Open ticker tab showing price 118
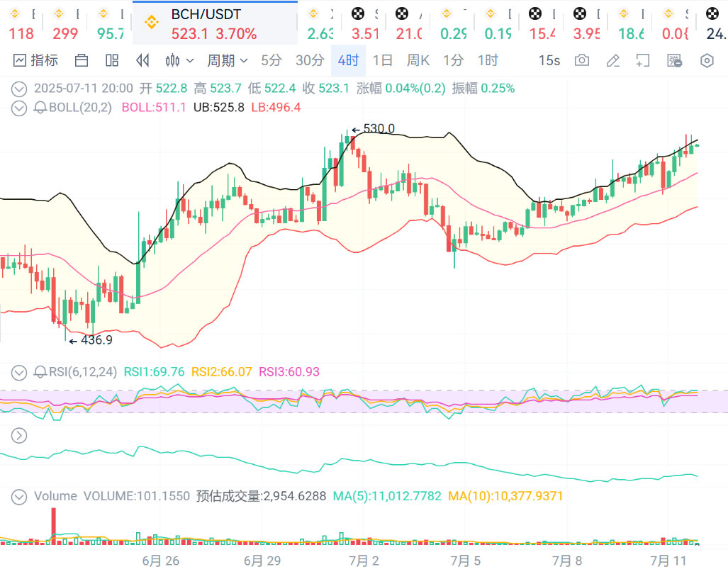728x574 pixels. [x=21, y=23]
